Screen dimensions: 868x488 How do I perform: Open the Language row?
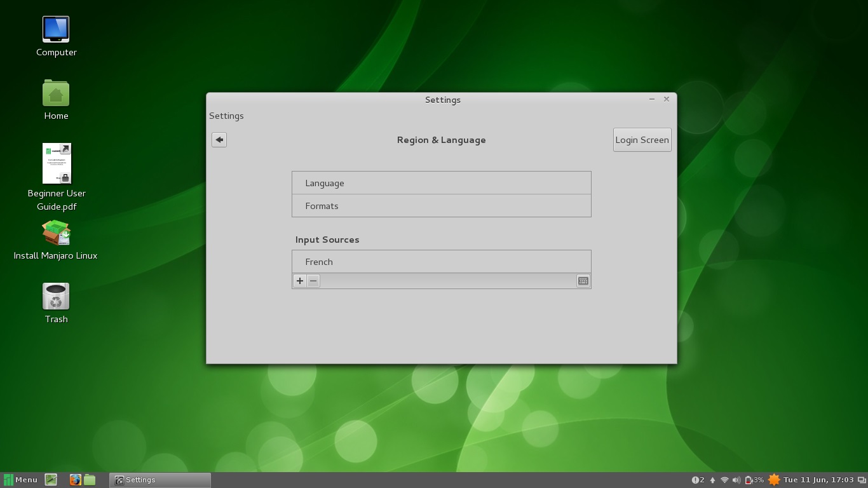pyautogui.click(x=442, y=183)
